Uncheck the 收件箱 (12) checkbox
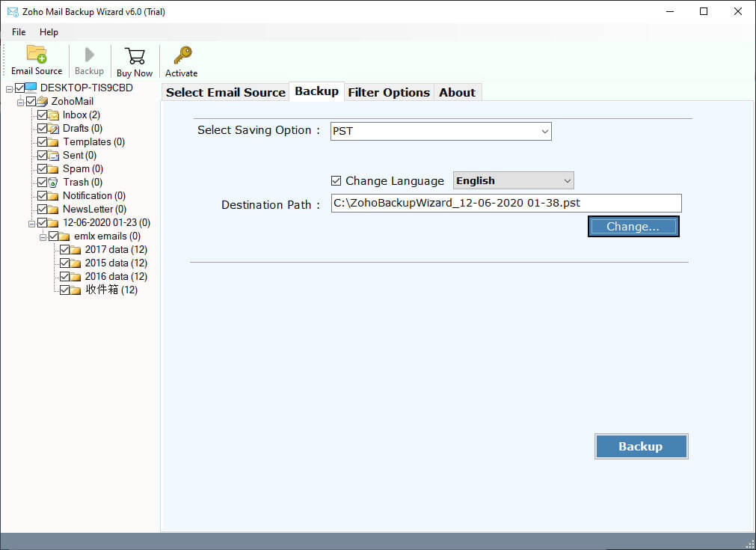The width and height of the screenshot is (756, 550). (x=64, y=290)
